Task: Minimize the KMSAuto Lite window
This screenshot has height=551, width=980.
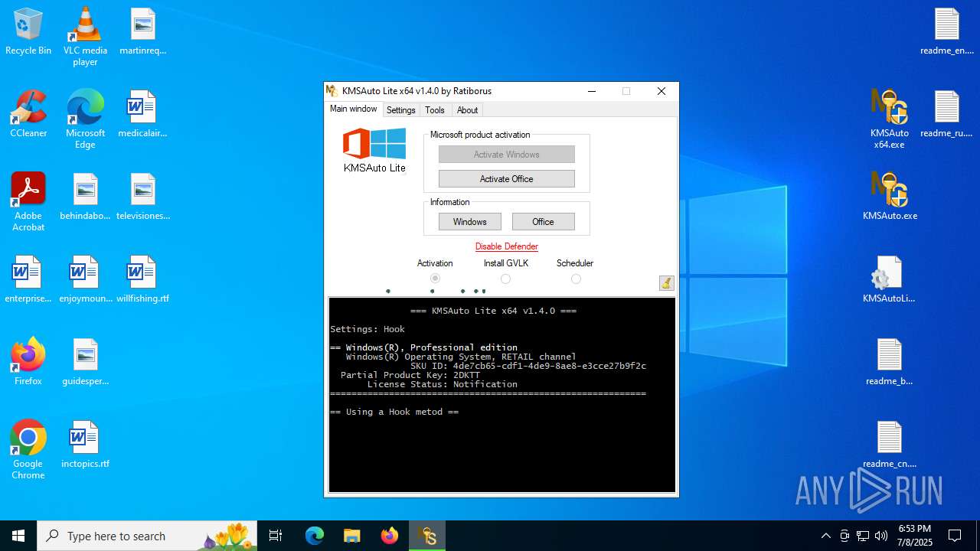Action: (x=592, y=91)
